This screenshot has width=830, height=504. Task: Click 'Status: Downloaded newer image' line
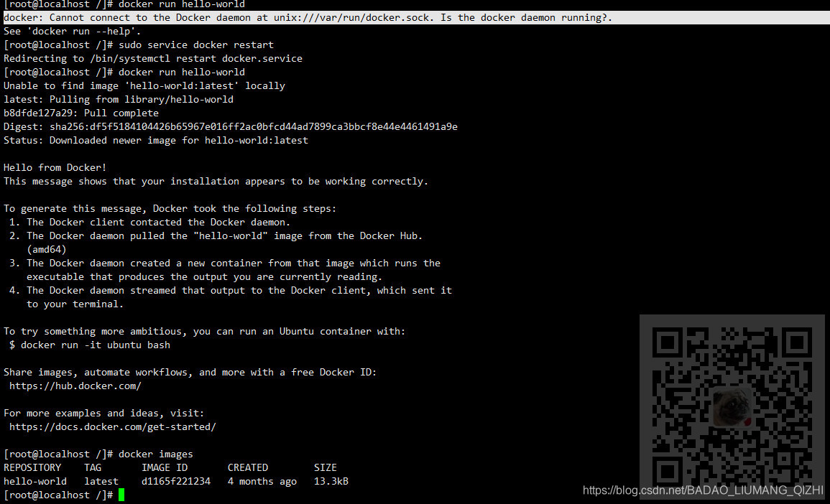tap(156, 141)
